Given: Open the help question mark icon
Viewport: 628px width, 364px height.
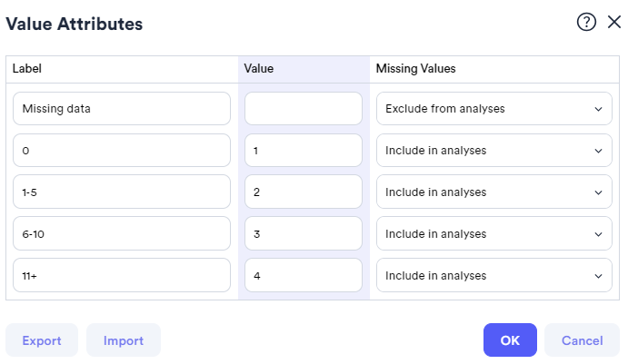Looking at the screenshot, I should [x=586, y=22].
